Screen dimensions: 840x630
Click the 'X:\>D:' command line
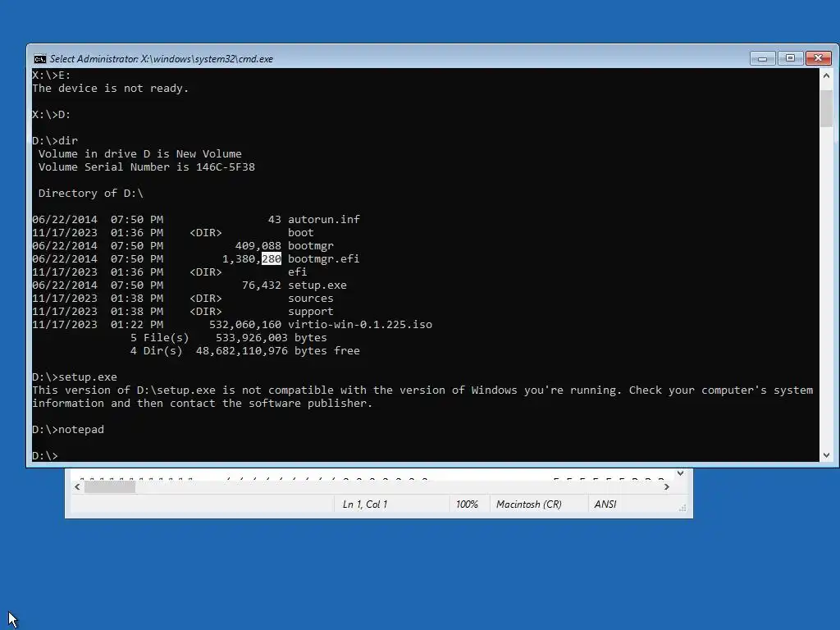pyautogui.click(x=52, y=115)
